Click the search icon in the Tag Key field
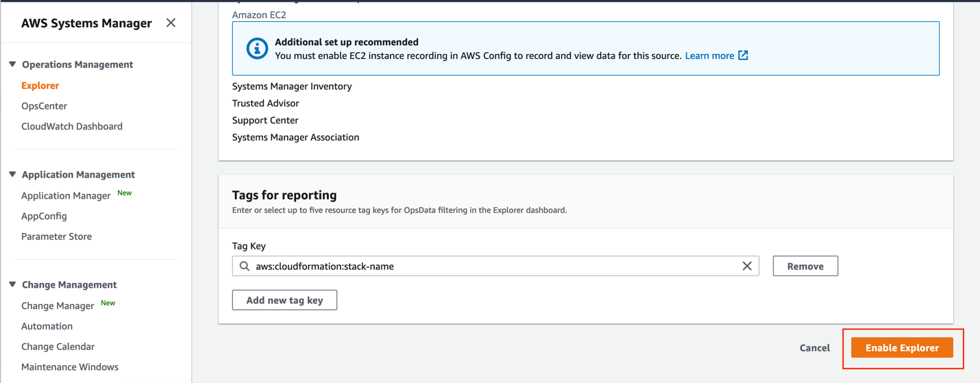 coord(245,266)
